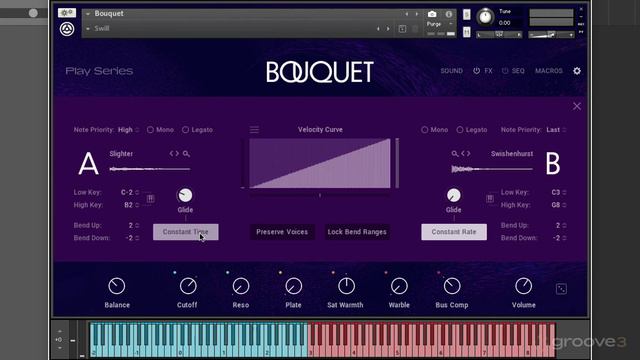Toggle the Preserve Voices button
The width and height of the screenshot is (640, 360).
coord(282,232)
